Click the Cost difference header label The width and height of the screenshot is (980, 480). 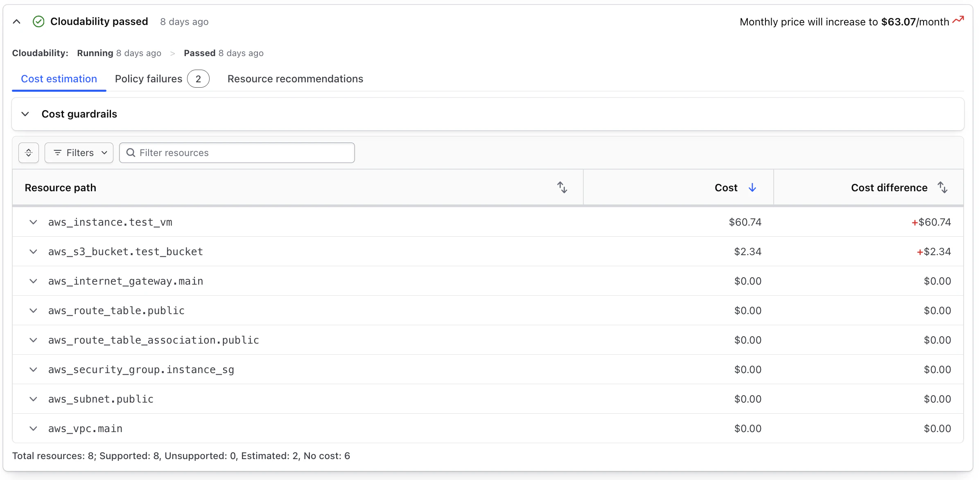tap(889, 188)
